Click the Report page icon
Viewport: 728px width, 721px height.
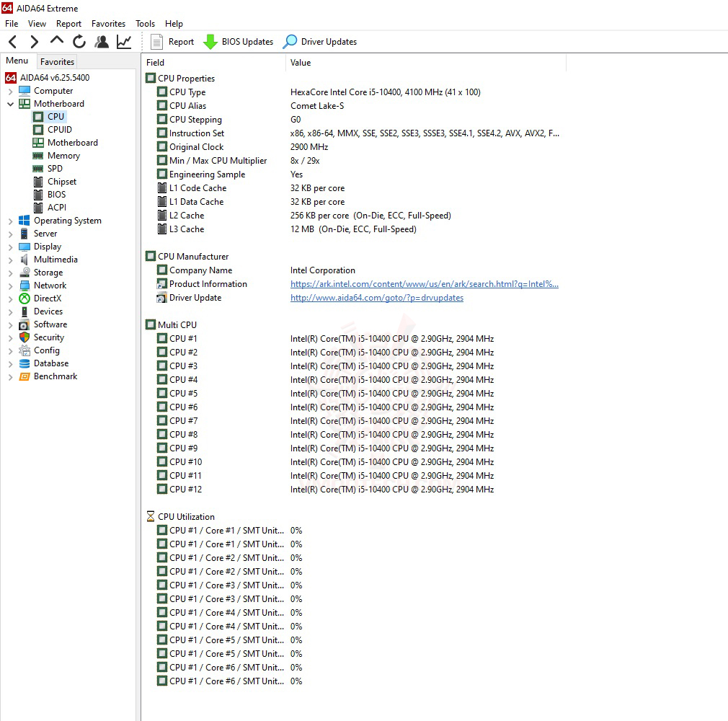156,42
